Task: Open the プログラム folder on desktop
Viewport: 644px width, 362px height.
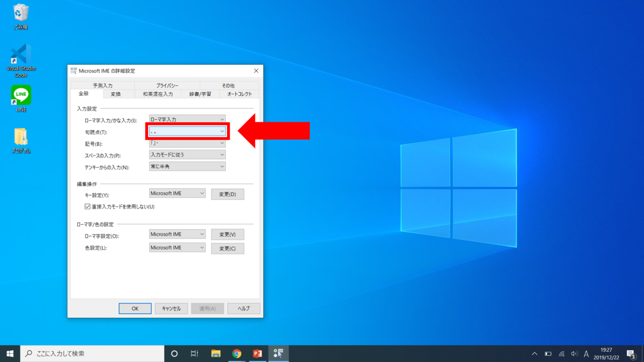Action: (x=21, y=141)
